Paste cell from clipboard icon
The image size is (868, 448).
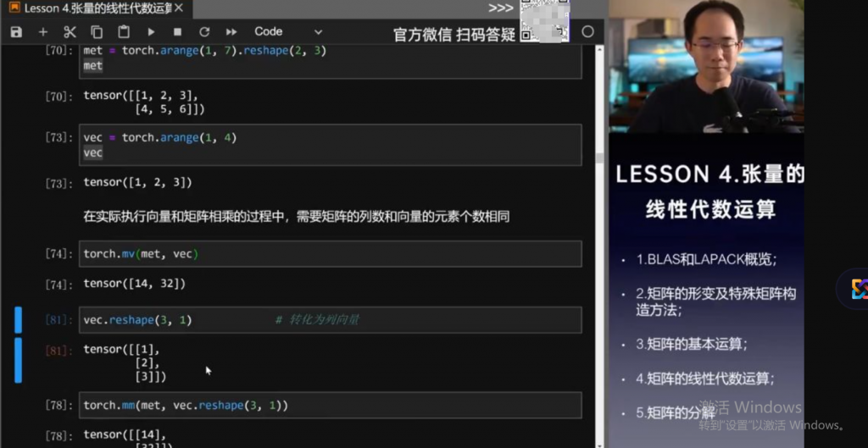124,32
